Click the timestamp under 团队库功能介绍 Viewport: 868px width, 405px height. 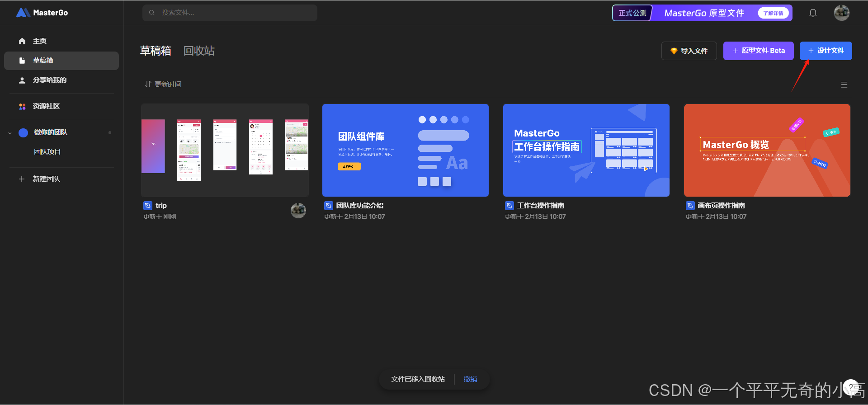click(354, 217)
